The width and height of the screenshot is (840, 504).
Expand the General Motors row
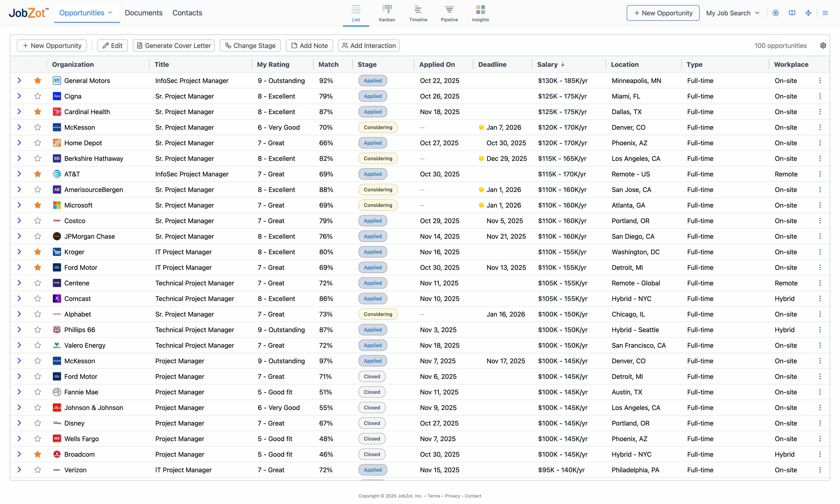(19, 81)
